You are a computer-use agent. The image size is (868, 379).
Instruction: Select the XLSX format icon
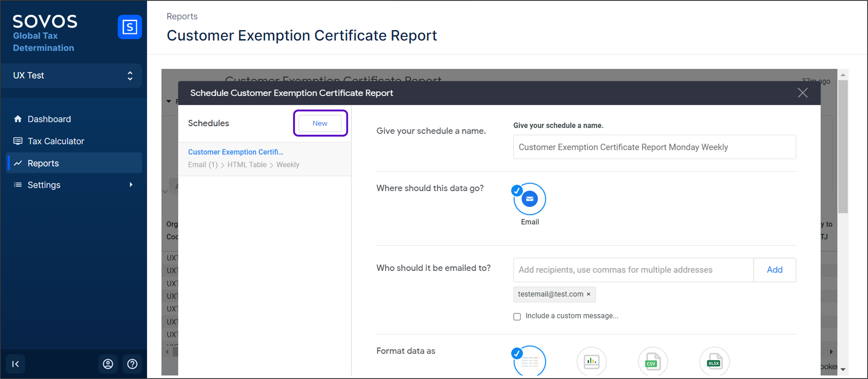point(714,362)
